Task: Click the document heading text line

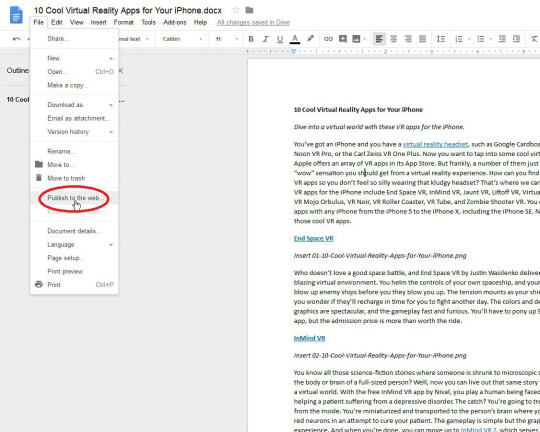Action: 358,110
